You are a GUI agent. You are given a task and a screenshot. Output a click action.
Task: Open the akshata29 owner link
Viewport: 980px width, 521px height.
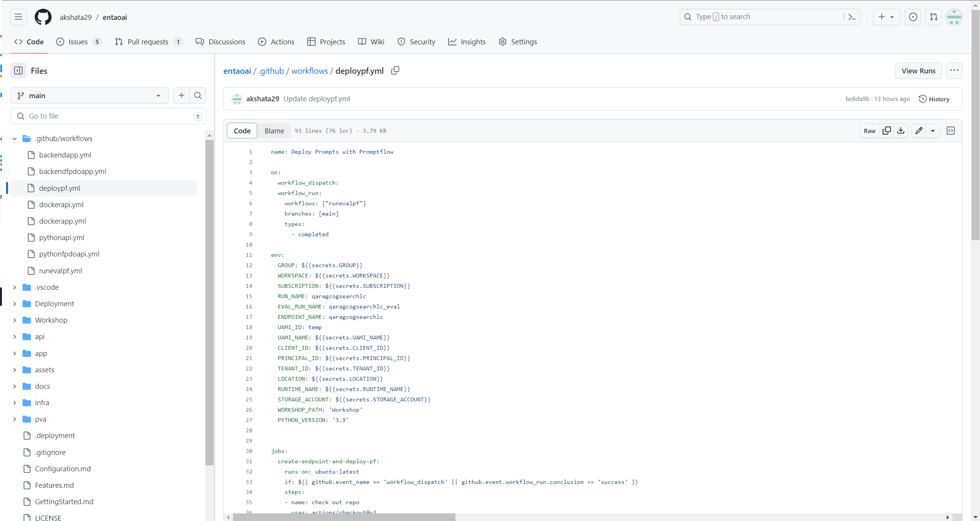(x=76, y=17)
